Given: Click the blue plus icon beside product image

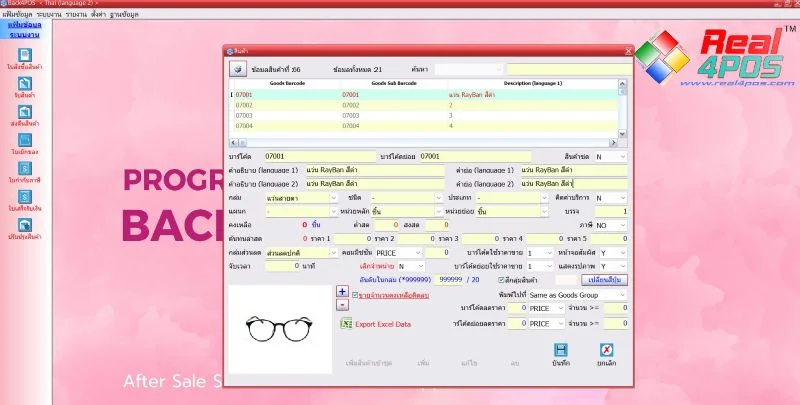Looking at the screenshot, I should [x=342, y=291].
